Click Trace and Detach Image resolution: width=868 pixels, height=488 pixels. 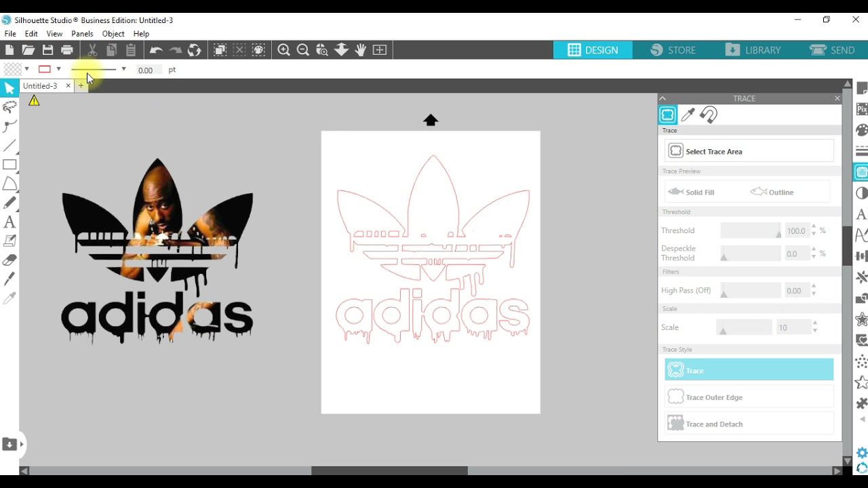749,424
